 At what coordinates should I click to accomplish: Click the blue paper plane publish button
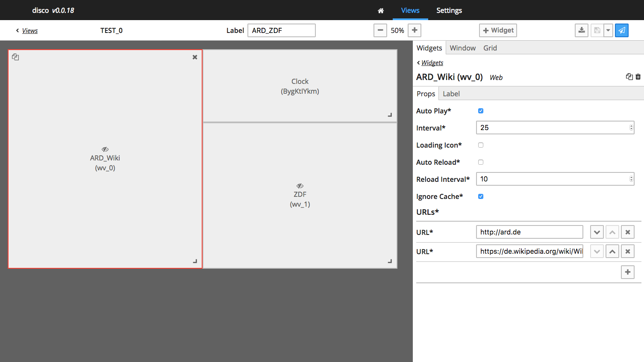(622, 30)
